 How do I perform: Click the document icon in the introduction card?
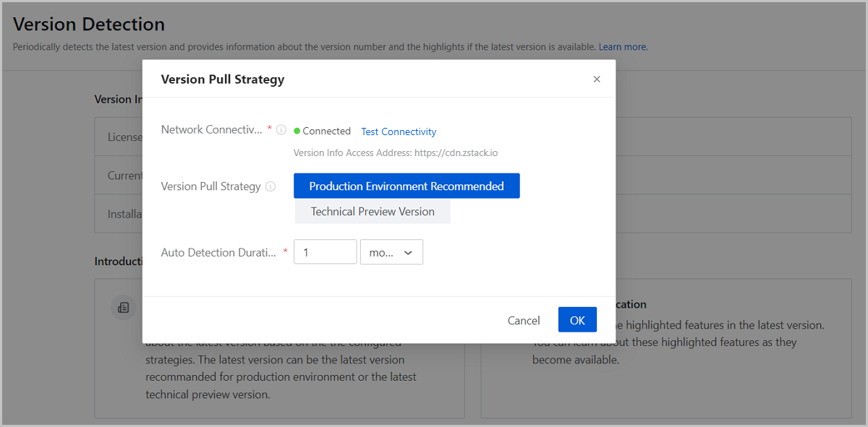tap(124, 307)
